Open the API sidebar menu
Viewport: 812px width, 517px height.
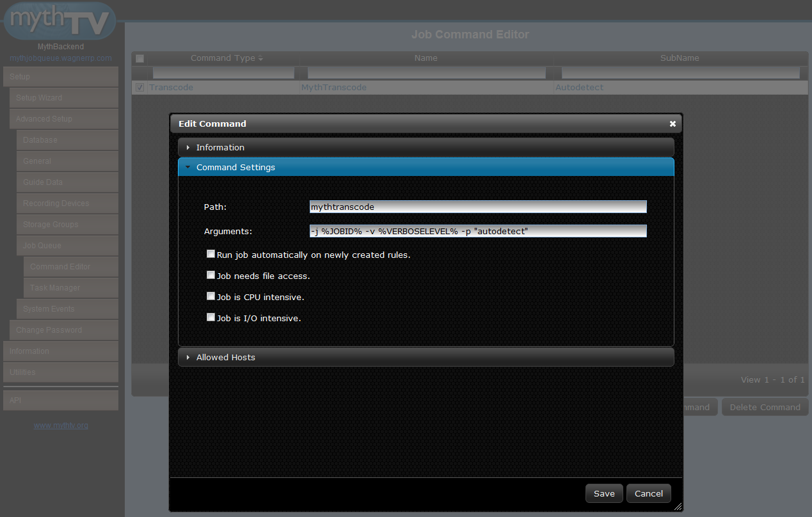61,401
